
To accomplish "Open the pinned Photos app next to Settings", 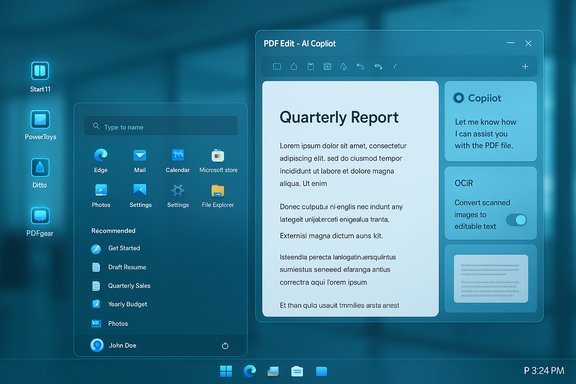I will (101, 190).
